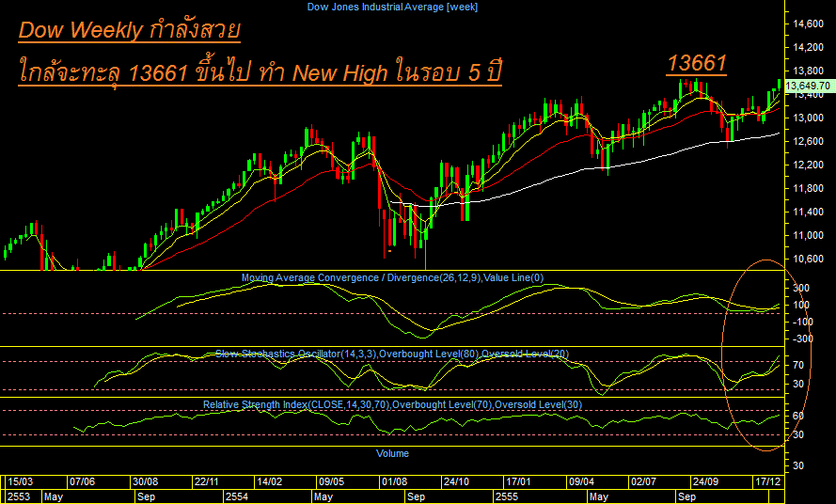Click the 24/09 date on time axis

pos(705,481)
